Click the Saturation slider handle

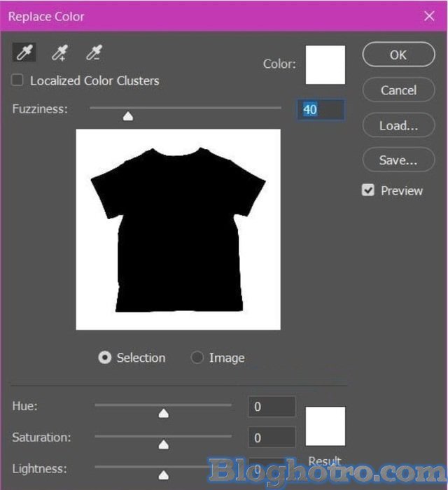coord(164,444)
